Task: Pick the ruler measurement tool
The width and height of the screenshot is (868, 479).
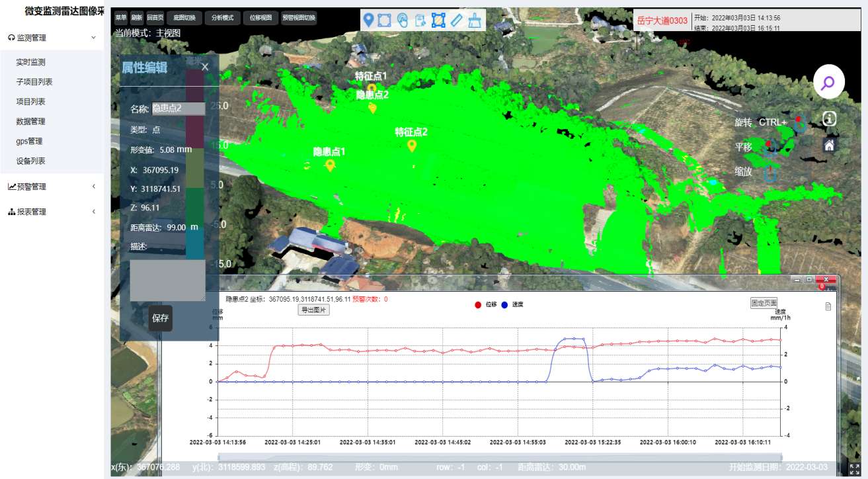Action: point(457,21)
